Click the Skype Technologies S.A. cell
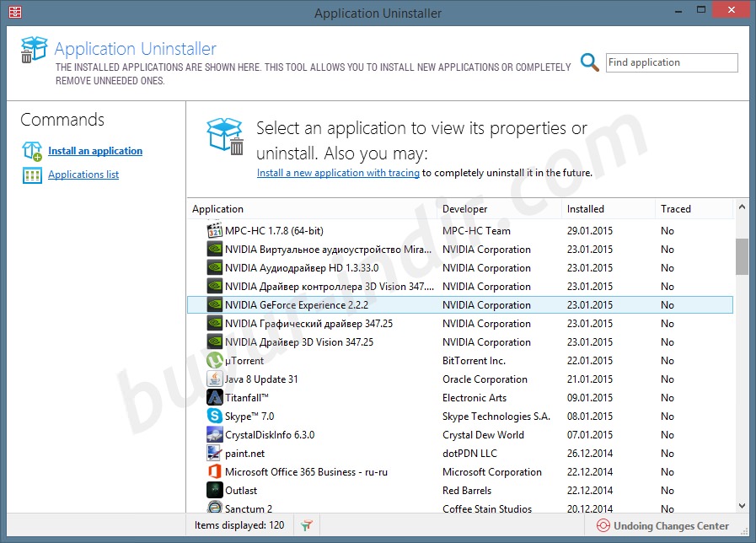Viewport: 756px width, 543px height. pyautogui.click(x=496, y=417)
